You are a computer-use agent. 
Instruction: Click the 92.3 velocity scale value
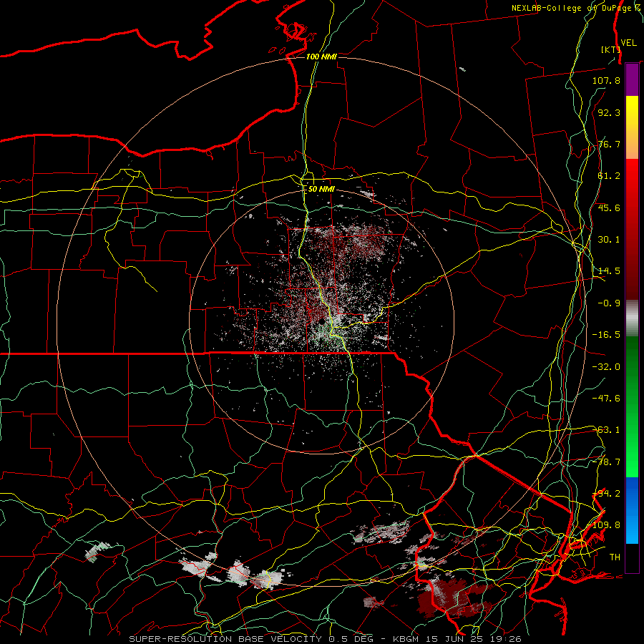click(x=609, y=112)
